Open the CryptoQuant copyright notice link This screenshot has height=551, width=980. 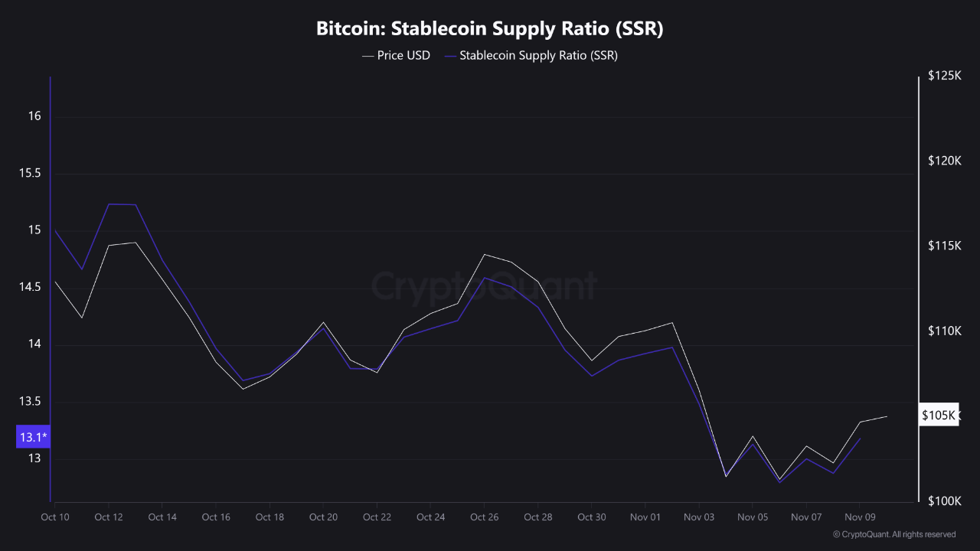point(894,534)
